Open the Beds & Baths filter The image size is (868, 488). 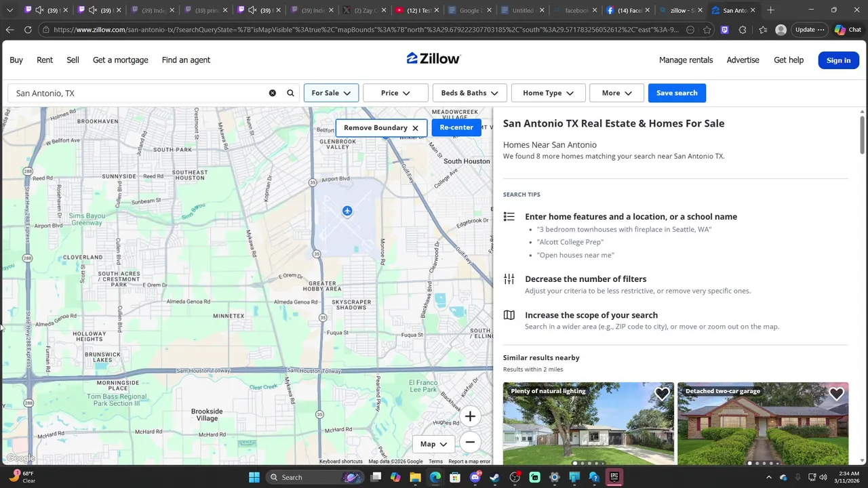(469, 93)
